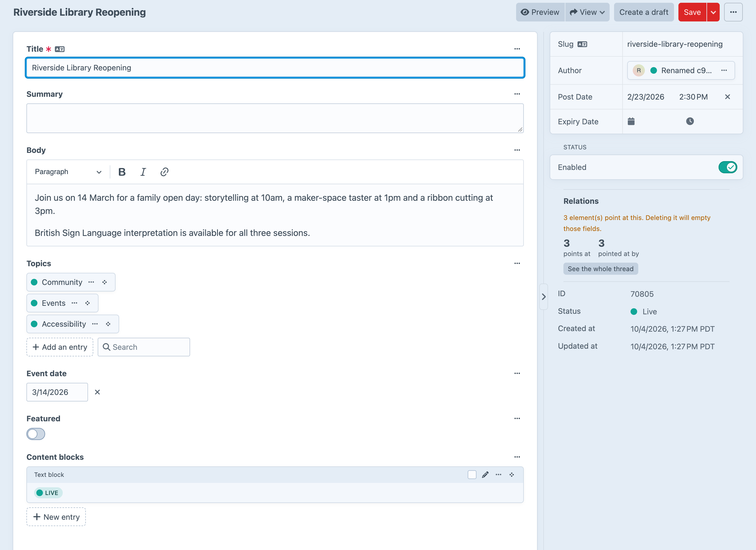The width and height of the screenshot is (756, 550).
Task: Open the Event date field actions menu
Action: 517,373
